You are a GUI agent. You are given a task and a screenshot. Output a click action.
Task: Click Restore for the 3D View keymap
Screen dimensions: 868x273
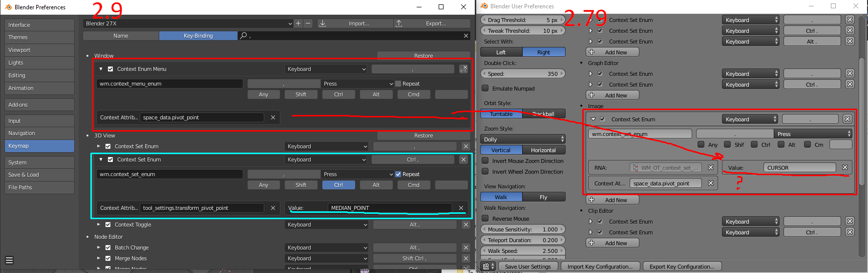click(x=423, y=136)
